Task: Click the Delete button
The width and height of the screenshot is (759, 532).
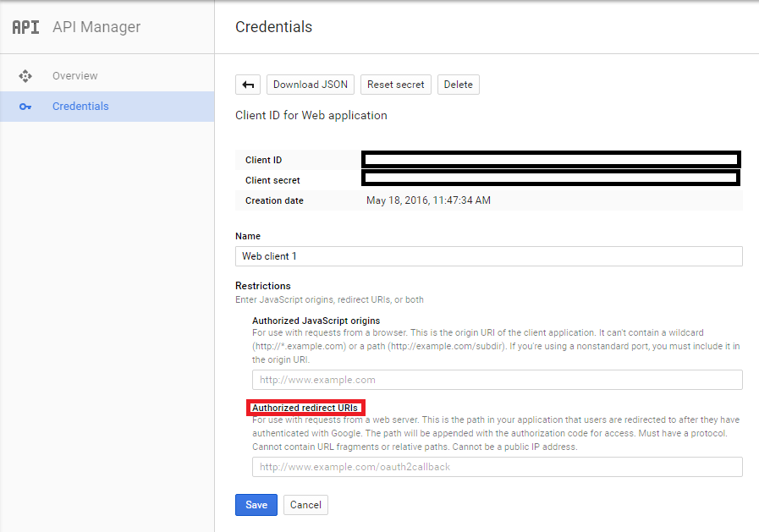Action: click(x=459, y=85)
